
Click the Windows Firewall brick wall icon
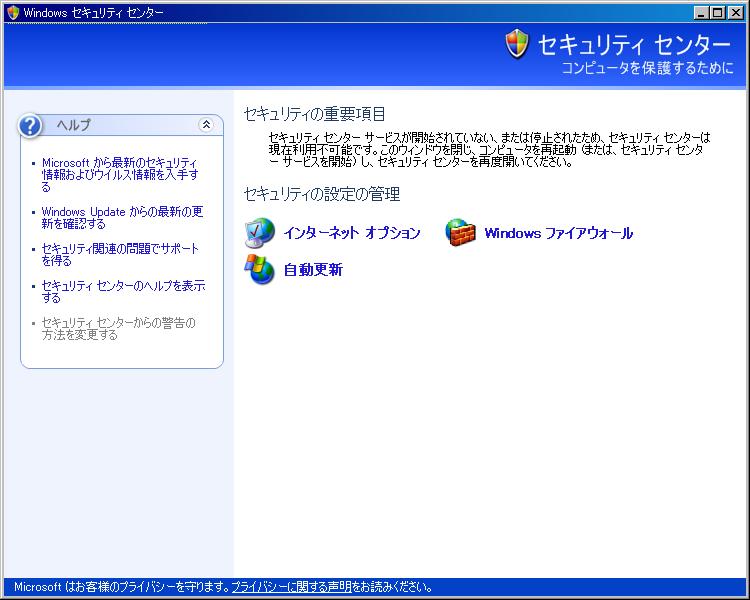[460, 232]
